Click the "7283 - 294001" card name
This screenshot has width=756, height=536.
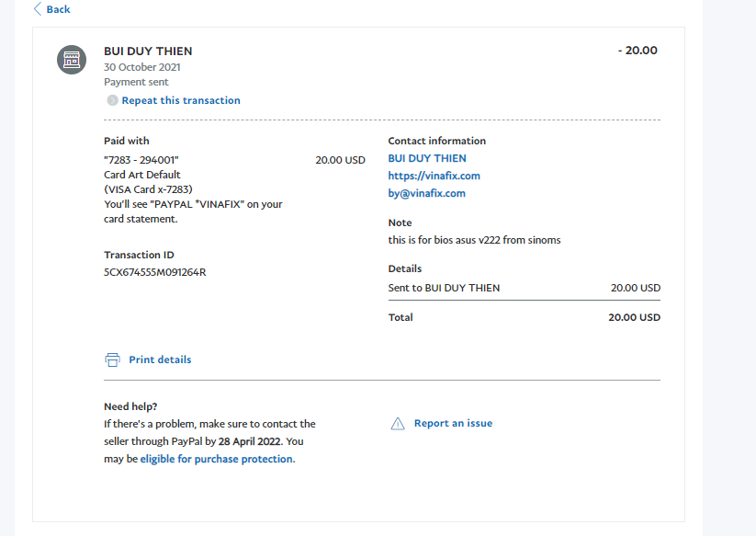141,160
